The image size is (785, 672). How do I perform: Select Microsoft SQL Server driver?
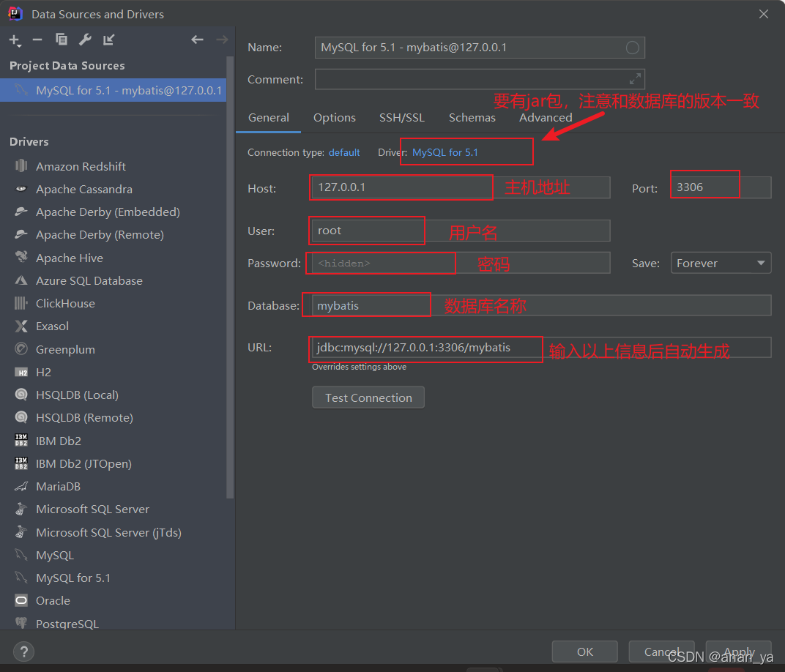pyautogui.click(x=92, y=509)
